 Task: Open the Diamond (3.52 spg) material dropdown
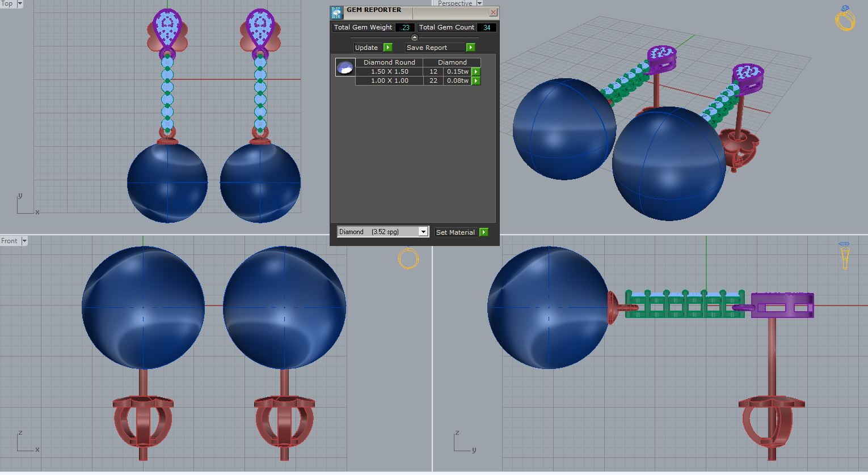(423, 232)
